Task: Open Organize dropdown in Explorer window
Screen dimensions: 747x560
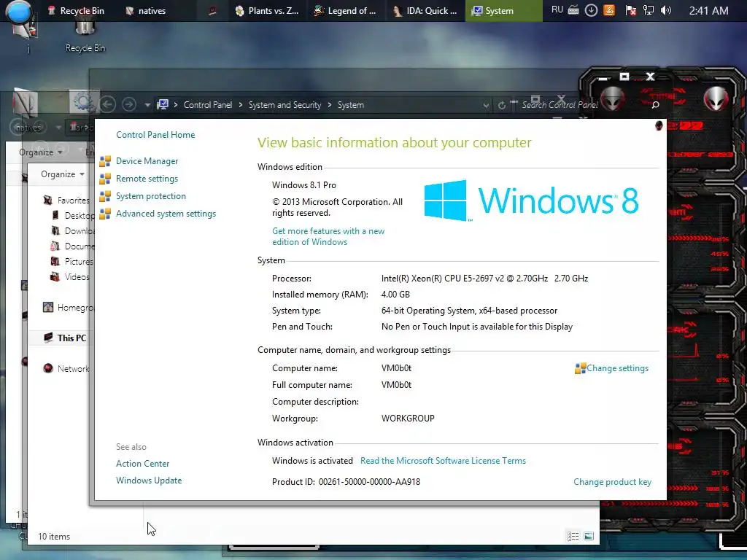Action: (63, 174)
